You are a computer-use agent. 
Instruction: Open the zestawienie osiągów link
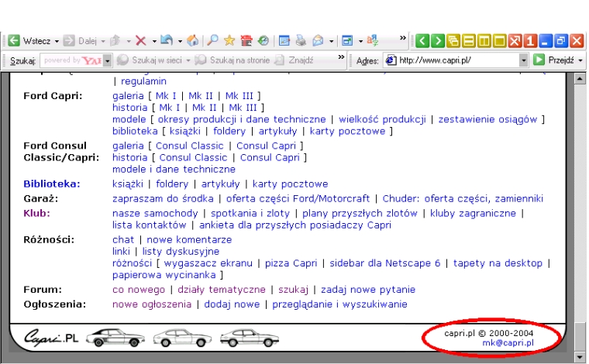click(488, 120)
